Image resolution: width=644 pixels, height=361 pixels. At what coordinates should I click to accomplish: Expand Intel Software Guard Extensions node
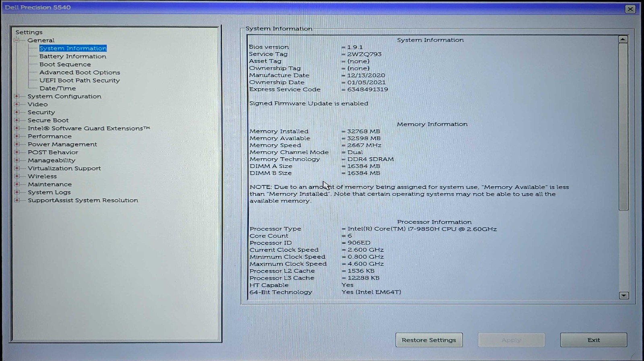point(17,128)
